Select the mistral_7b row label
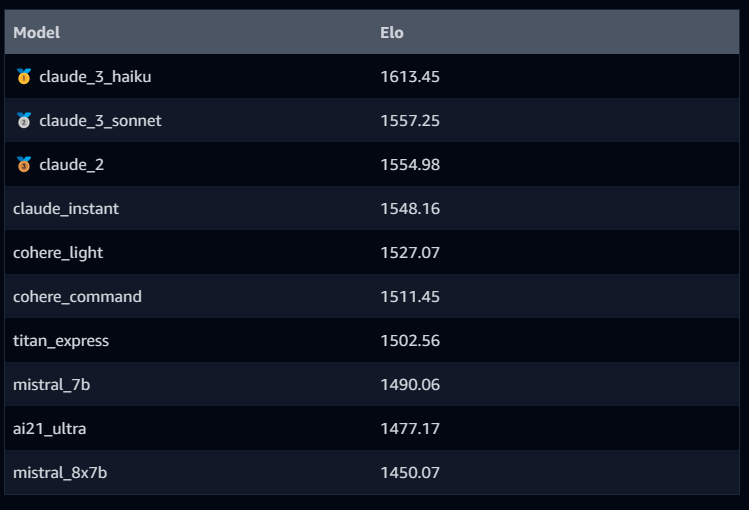Image resolution: width=749 pixels, height=510 pixels. (x=52, y=385)
